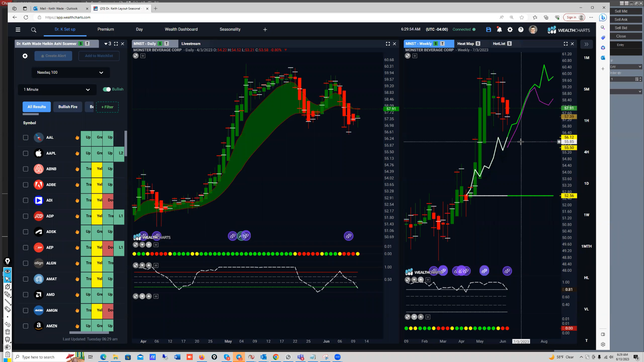The width and height of the screenshot is (644, 362).
Task: Open the user profile avatar
Action: pos(533,29)
